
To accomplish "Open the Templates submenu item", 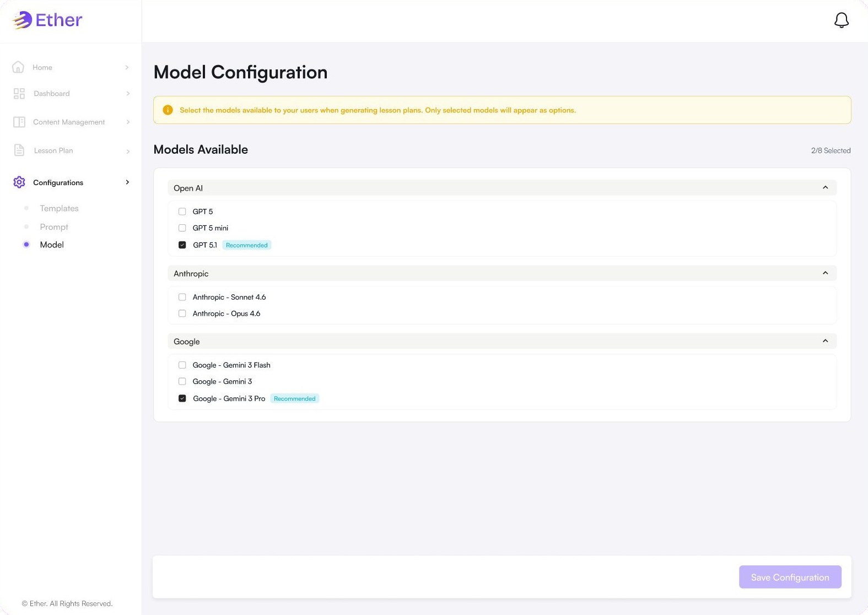I will pos(59,208).
